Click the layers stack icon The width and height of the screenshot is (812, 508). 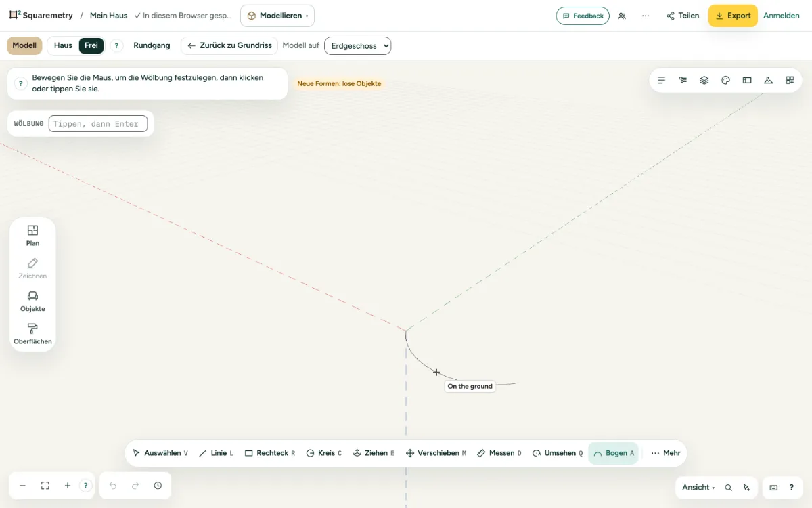point(704,80)
